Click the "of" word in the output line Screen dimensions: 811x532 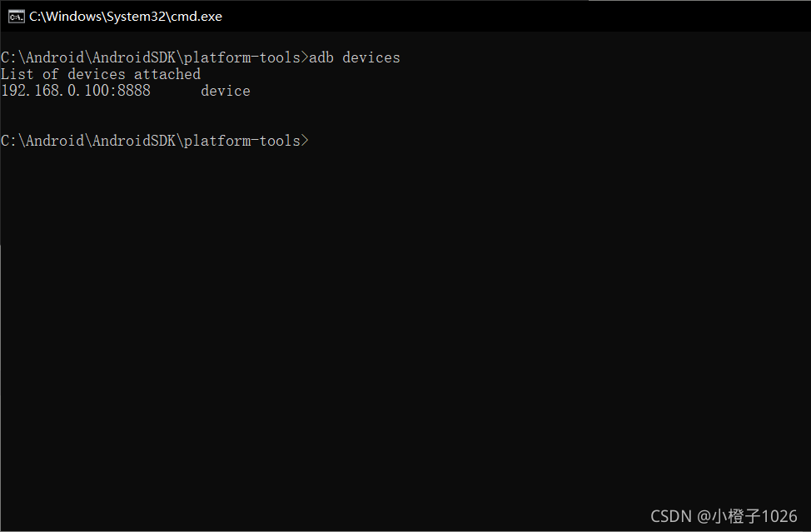pos(51,74)
